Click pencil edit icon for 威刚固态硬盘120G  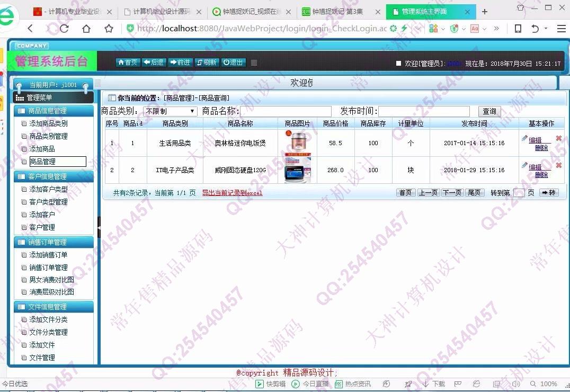[524, 165]
